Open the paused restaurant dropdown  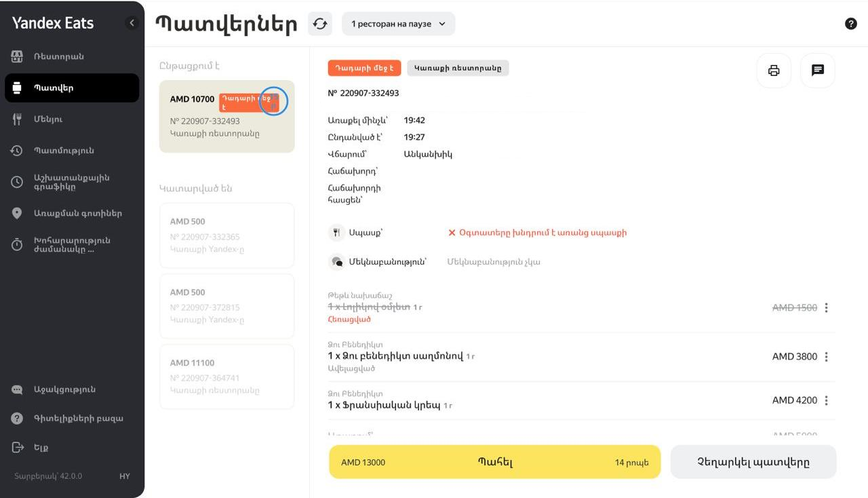[398, 24]
